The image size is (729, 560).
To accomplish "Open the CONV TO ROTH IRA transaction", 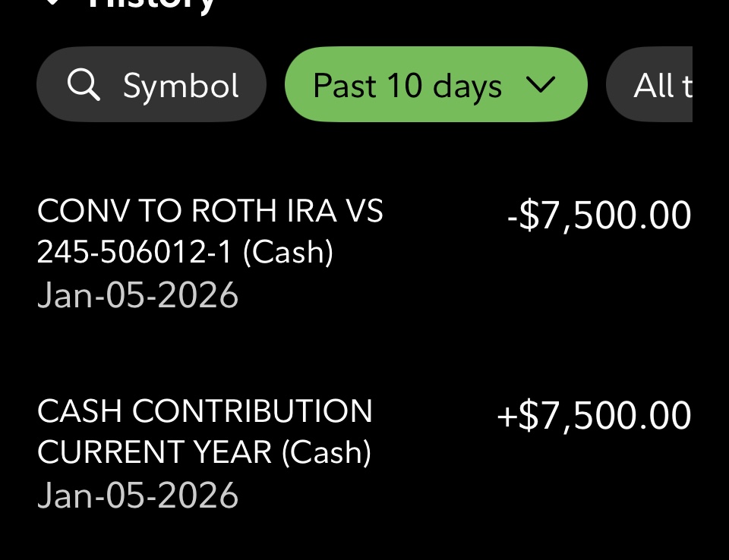I will (x=210, y=211).
